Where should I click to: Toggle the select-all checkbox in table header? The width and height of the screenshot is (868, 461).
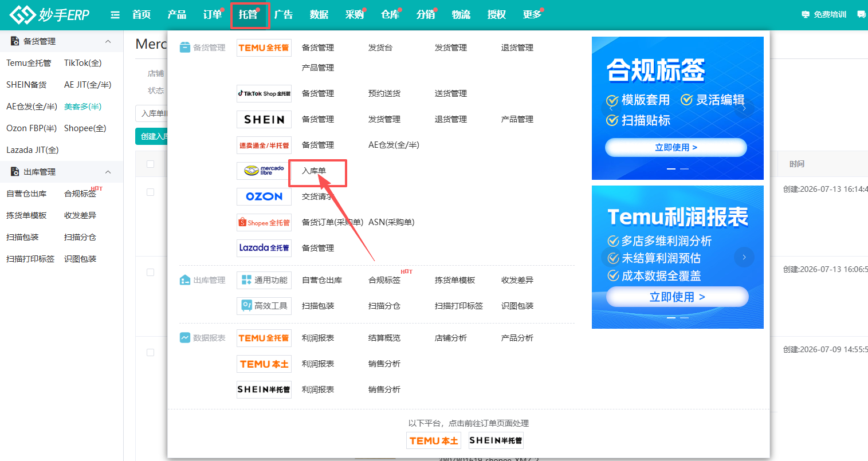(x=151, y=164)
